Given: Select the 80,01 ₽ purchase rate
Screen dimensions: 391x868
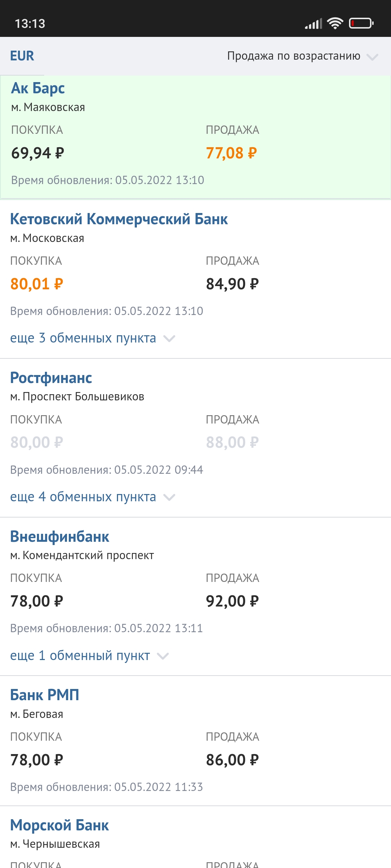Looking at the screenshot, I should point(37,284).
